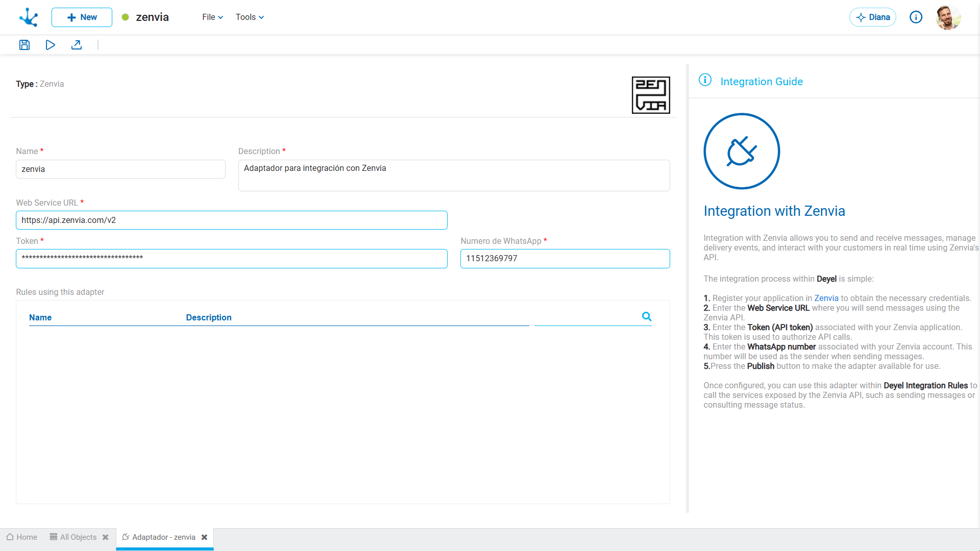Screen dimensions: 980x551
Task: Sort rules by Name column
Action: [x=40, y=317]
